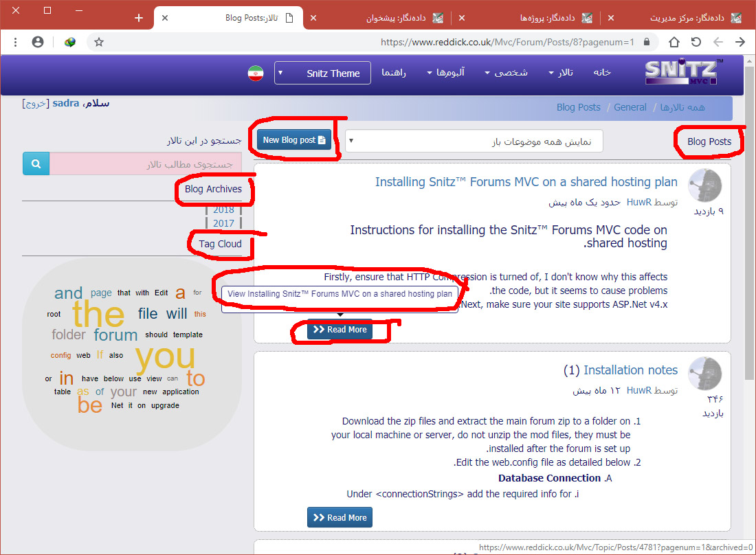Screen dimensions: 756x555
Task: Open a new tab with plus button
Action: tap(139, 18)
